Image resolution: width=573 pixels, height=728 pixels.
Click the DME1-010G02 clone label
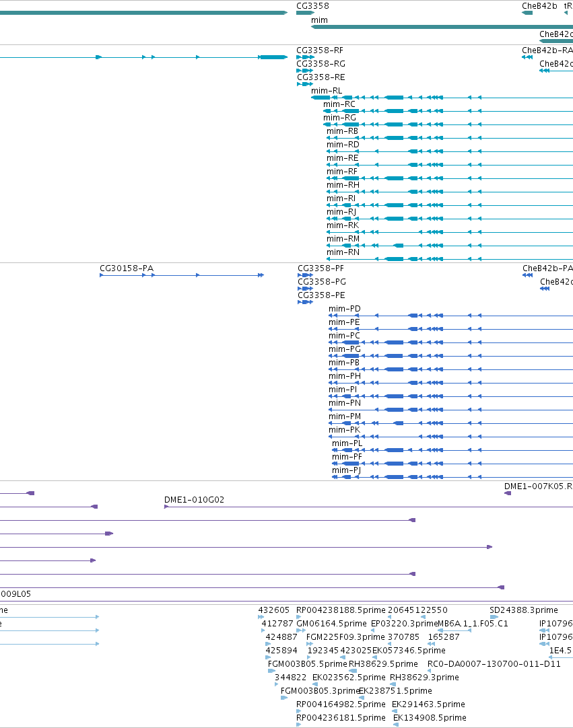coord(194,500)
